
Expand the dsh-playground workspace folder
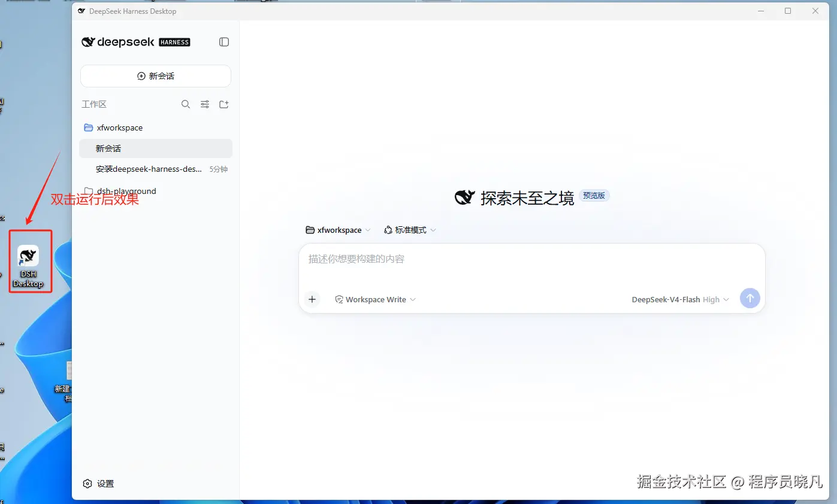tap(156, 191)
